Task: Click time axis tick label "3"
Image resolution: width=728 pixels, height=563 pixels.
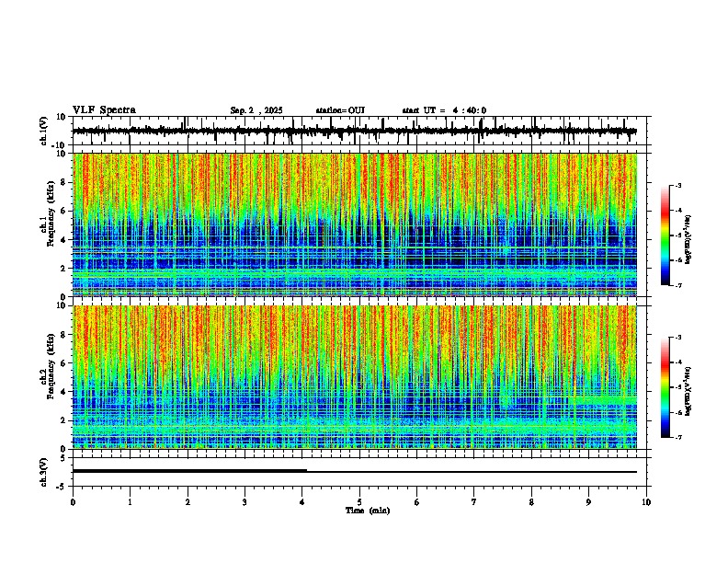Action: 245,502
